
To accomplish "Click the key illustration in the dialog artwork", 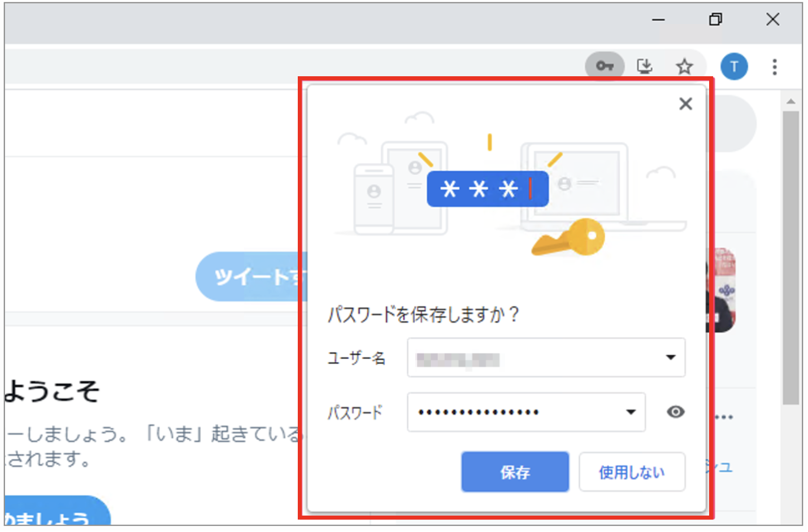I will coord(568,236).
